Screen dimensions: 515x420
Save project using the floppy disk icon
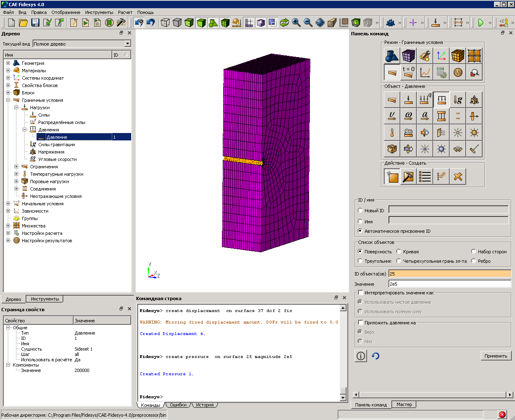pyautogui.click(x=35, y=23)
